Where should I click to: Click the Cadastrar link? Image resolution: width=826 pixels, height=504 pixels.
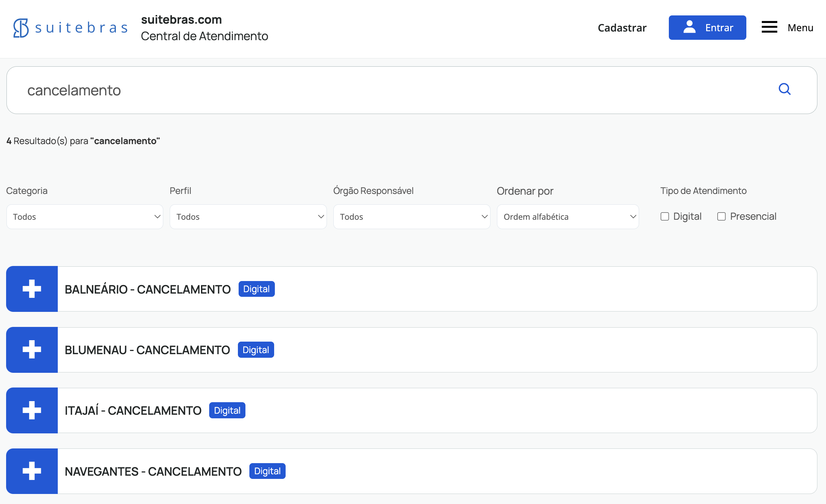coord(622,28)
